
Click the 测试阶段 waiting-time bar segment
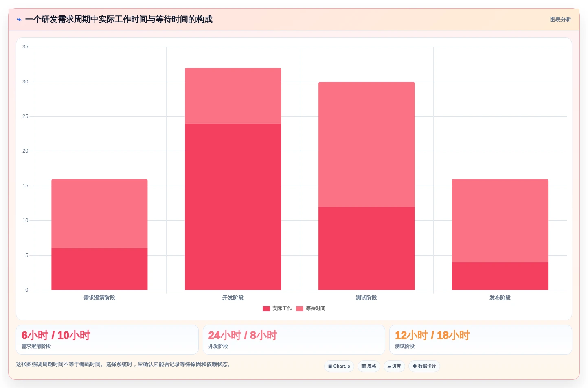(366, 144)
